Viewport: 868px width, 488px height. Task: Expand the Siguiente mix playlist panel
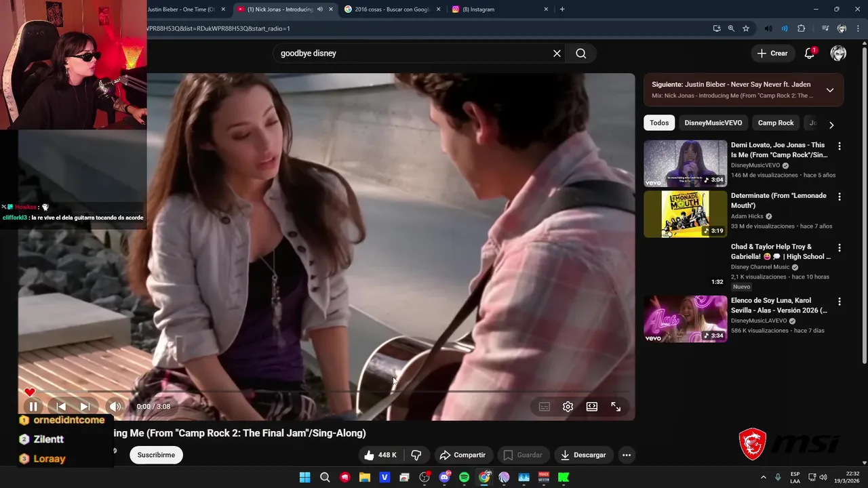pos(830,90)
